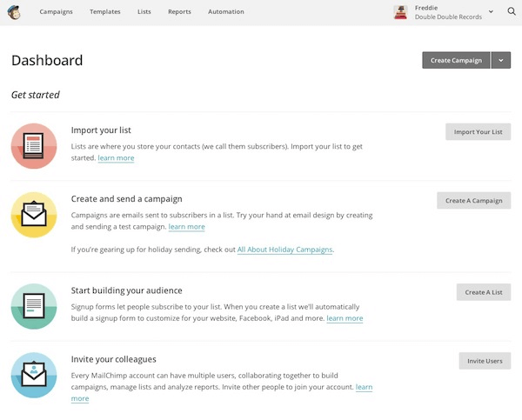Click the blue Invite colleagues icon
This screenshot has width=522, height=420.
34,375
